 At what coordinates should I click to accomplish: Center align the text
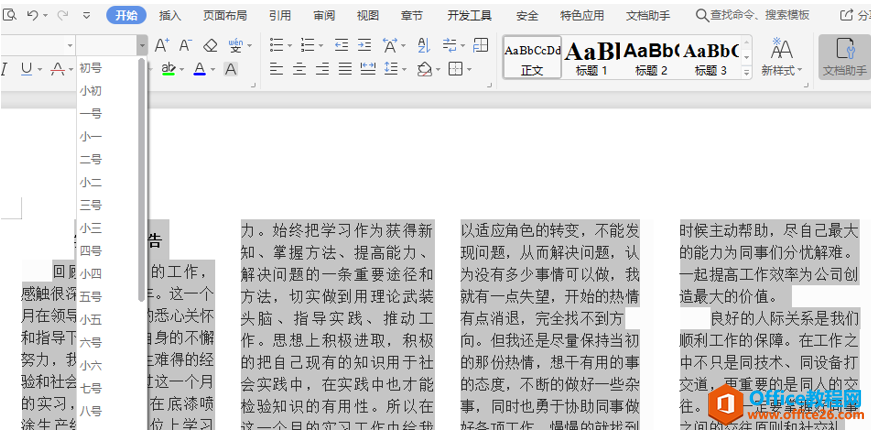tap(299, 69)
